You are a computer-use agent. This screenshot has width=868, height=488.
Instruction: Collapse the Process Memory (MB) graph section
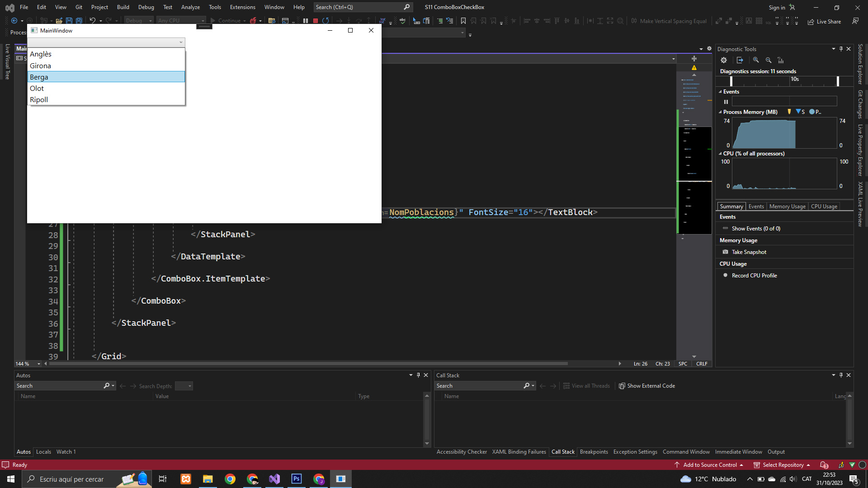point(720,112)
